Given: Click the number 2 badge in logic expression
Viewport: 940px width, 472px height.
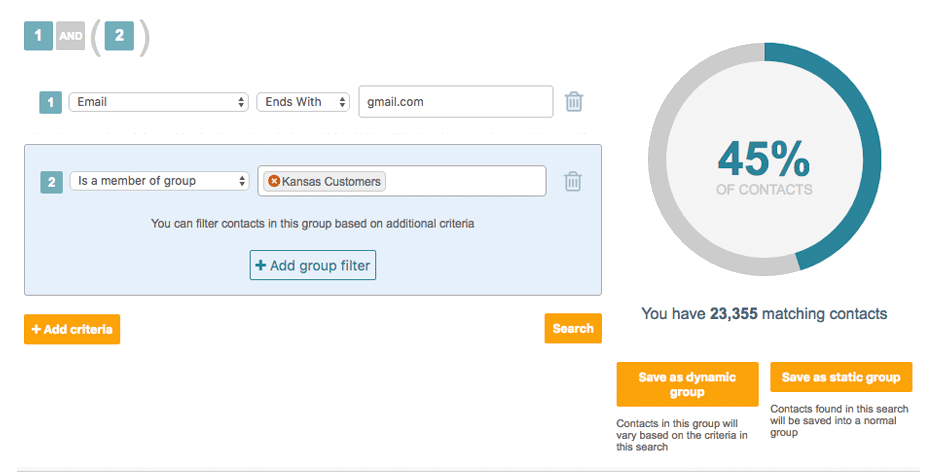Looking at the screenshot, I should click(119, 36).
